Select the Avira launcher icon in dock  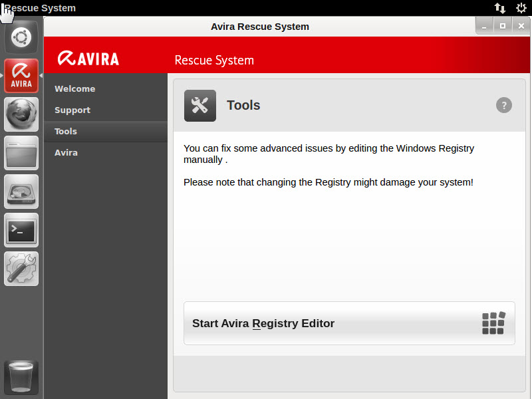(x=21, y=75)
